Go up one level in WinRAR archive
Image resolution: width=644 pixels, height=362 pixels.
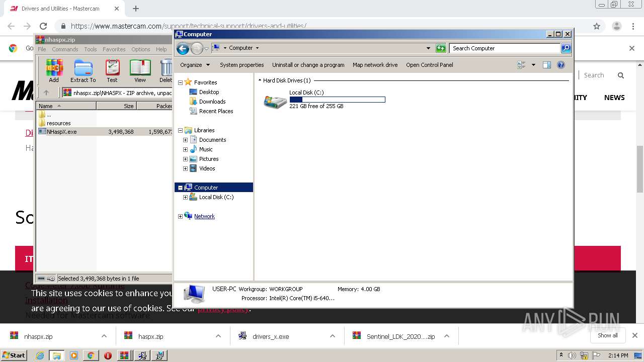(x=46, y=93)
